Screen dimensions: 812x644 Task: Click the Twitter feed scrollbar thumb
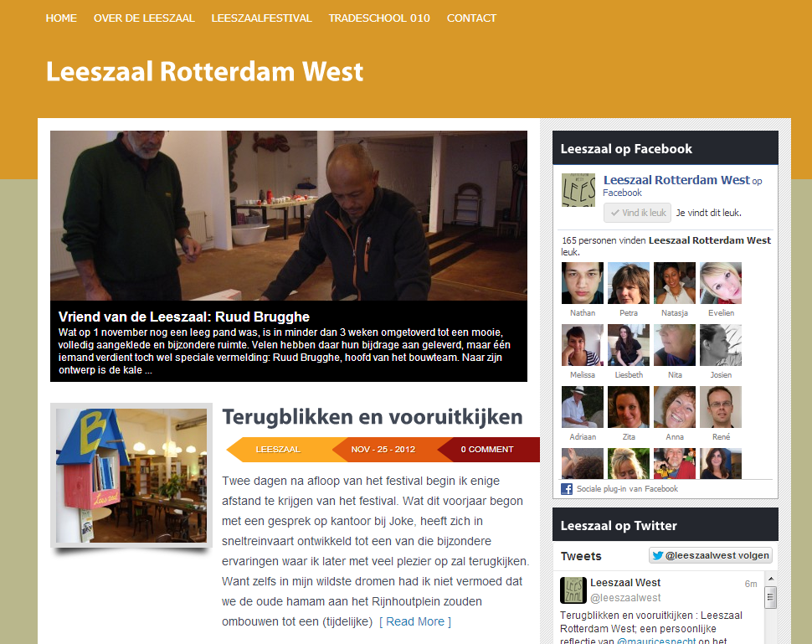(771, 597)
